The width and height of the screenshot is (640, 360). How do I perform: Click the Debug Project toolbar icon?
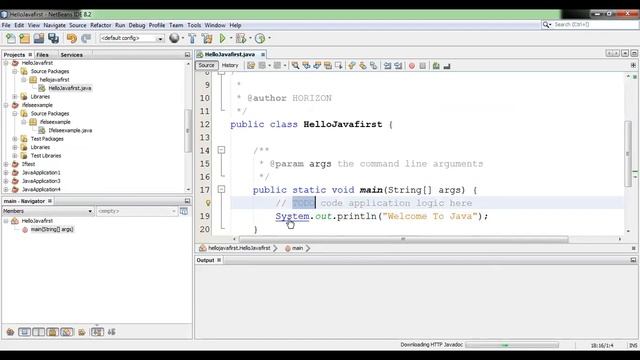click(x=241, y=38)
